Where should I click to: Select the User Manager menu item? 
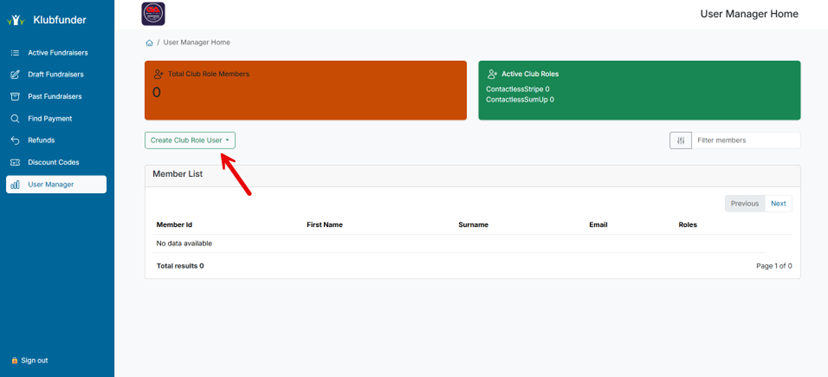(x=57, y=184)
